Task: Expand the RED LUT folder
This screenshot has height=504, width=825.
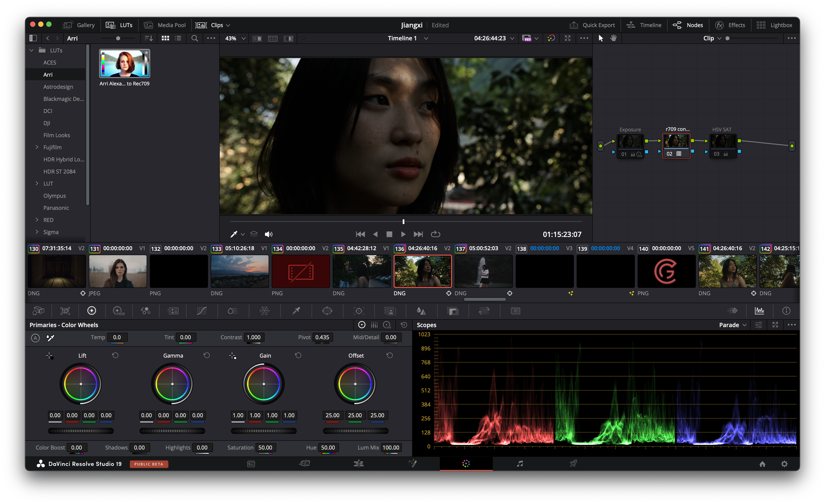Action: (37, 220)
